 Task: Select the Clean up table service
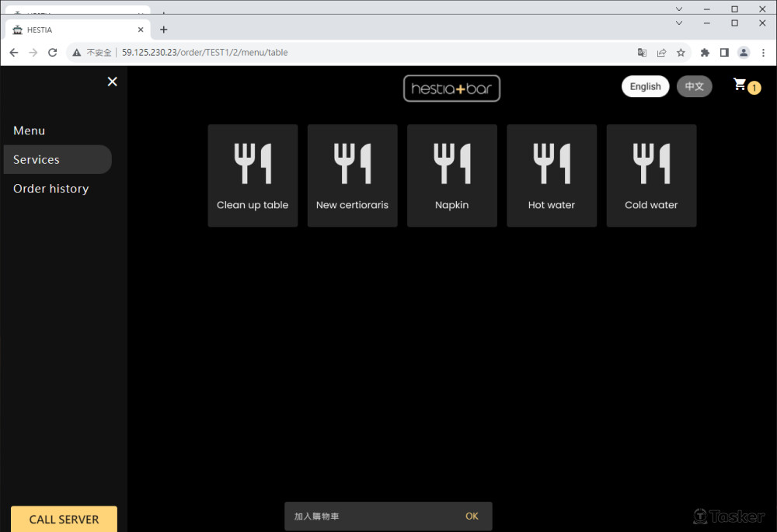tap(253, 176)
